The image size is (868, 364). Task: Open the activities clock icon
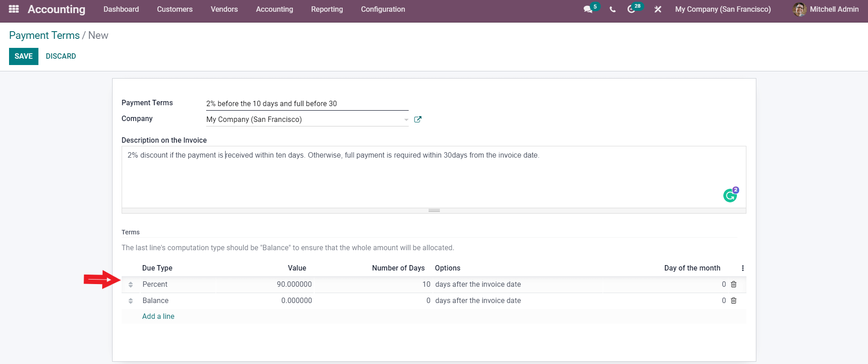(631, 9)
